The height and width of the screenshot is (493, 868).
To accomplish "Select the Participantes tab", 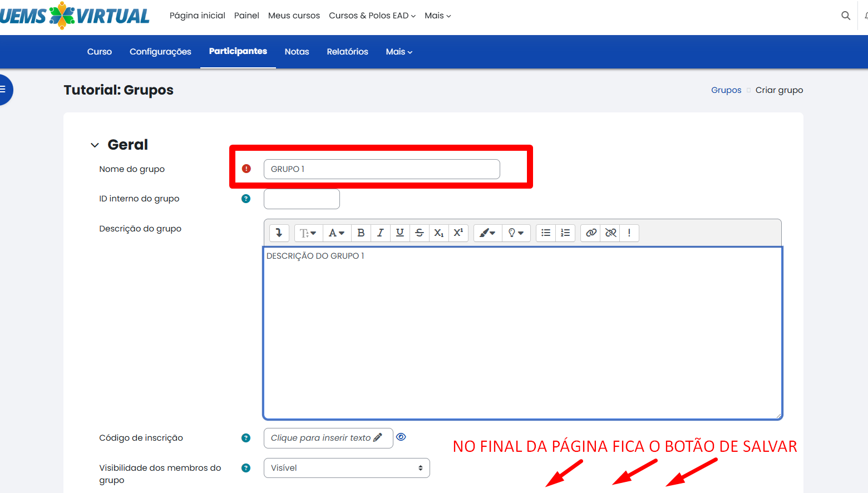I will tap(238, 51).
